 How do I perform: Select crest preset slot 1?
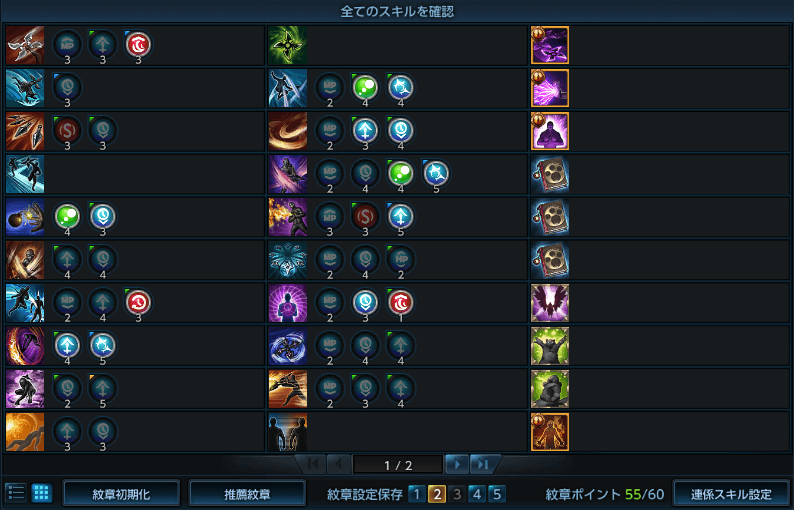pyautogui.click(x=417, y=494)
